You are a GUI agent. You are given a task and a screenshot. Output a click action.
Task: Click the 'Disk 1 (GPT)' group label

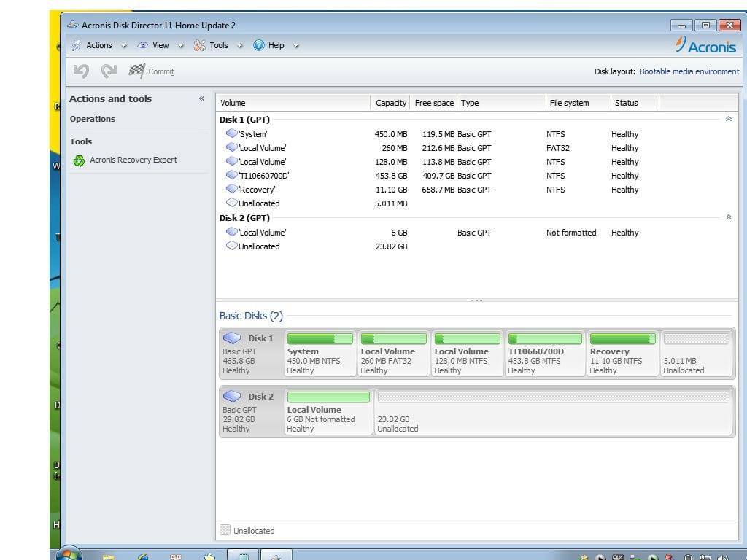pyautogui.click(x=244, y=120)
